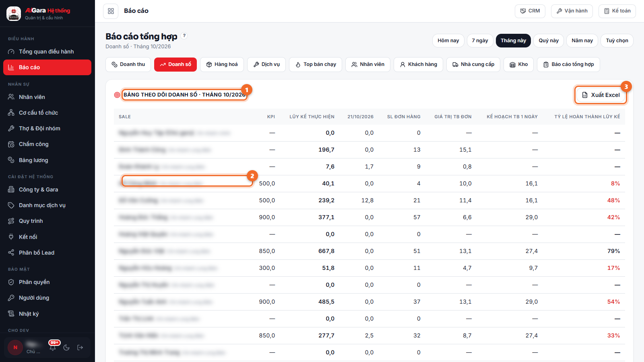Open Tổng quan điều hành

point(47,51)
